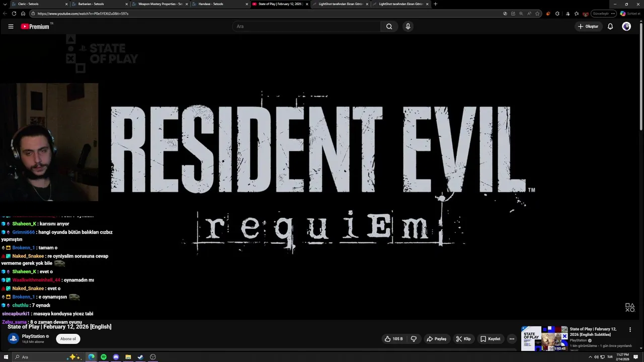Dislike the video with thumbs down
The width and height of the screenshot is (644, 362).
click(414, 339)
